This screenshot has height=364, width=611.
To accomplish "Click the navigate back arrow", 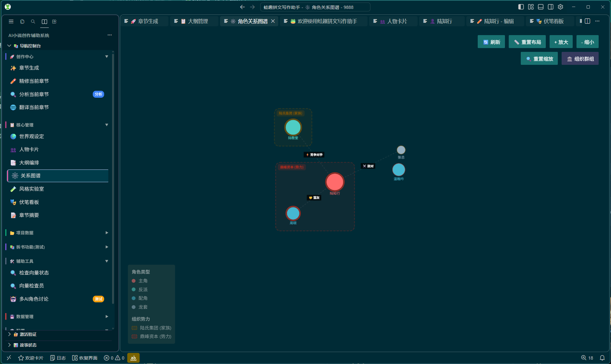I will 243,7.
